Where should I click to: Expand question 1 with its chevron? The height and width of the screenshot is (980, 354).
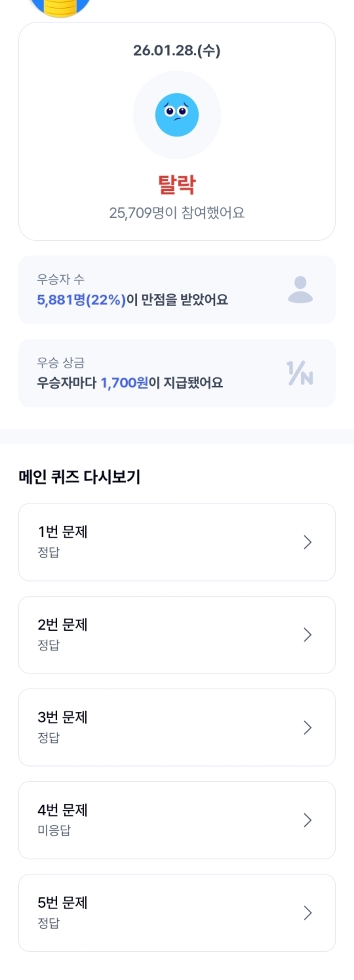point(308,542)
